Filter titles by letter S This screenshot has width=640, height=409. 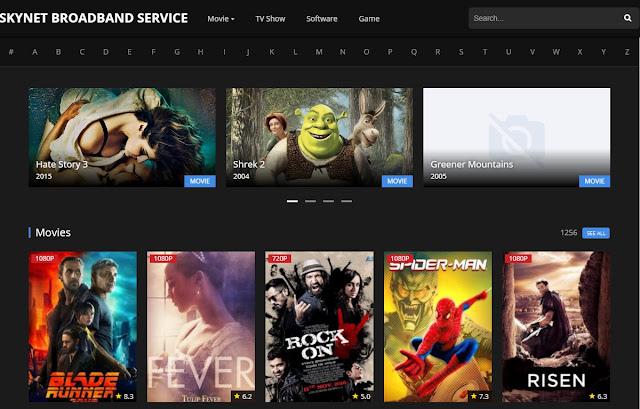(x=461, y=52)
